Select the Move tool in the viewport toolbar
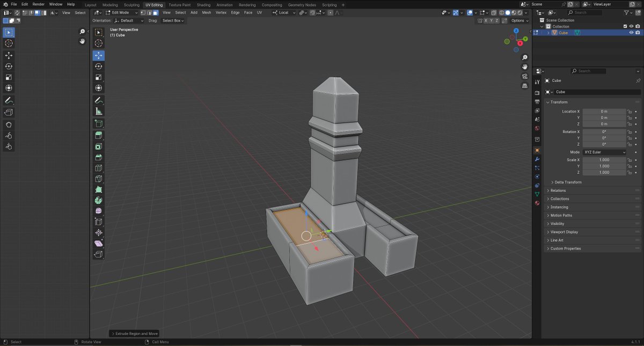Screen dimensions: 644x346 point(99,55)
